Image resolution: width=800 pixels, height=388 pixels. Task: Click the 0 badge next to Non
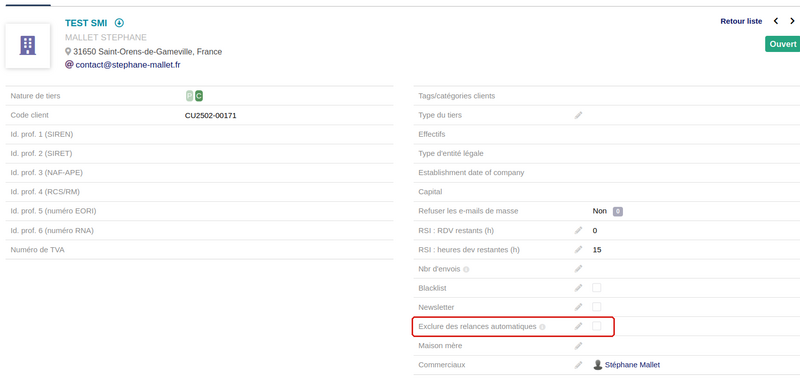click(617, 211)
